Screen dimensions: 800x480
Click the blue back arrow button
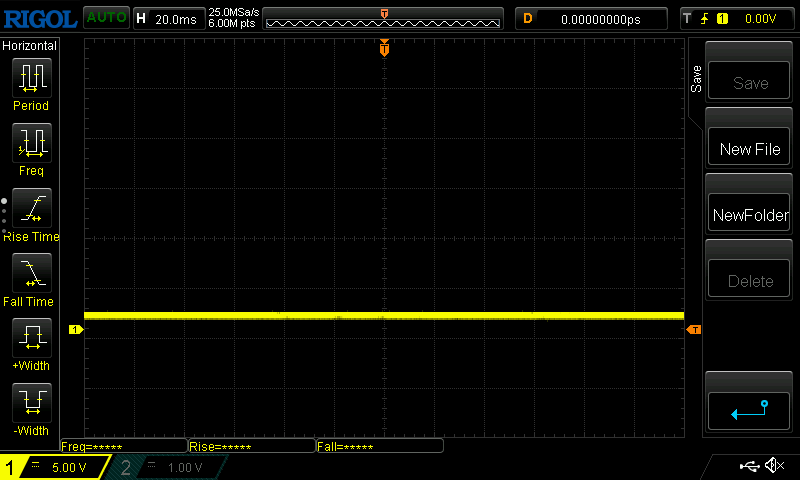pos(749,411)
